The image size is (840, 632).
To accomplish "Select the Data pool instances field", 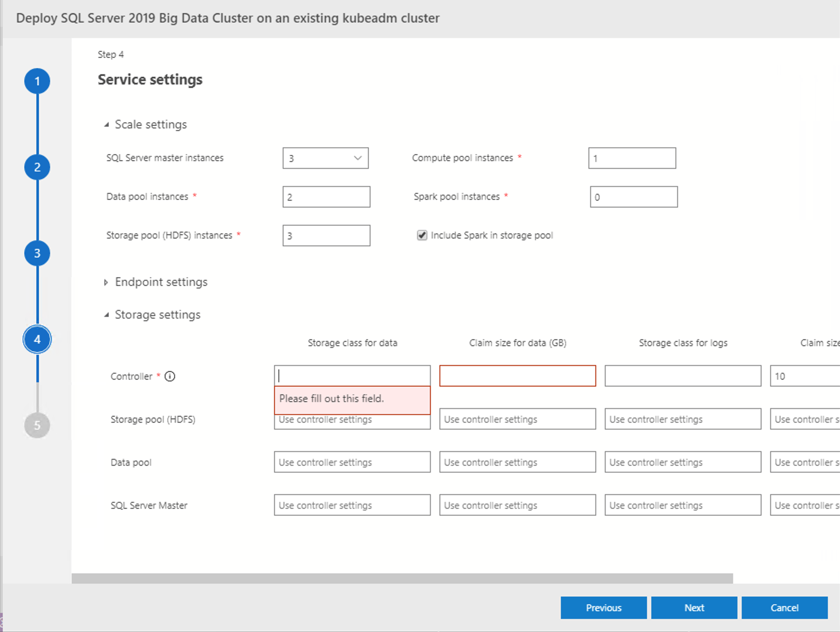I will (x=326, y=196).
